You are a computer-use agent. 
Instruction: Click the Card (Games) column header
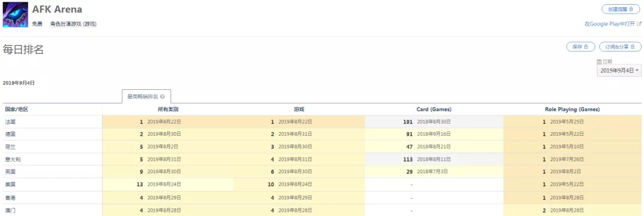click(434, 109)
